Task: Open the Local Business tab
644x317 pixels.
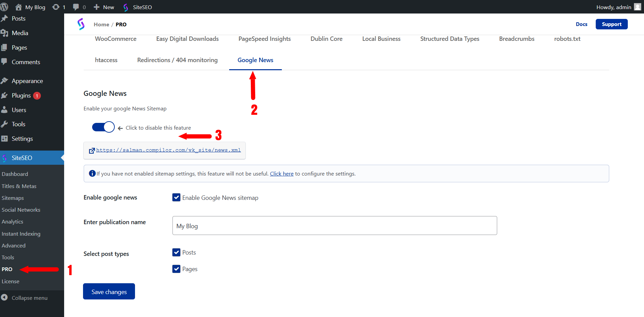Action: tap(381, 39)
